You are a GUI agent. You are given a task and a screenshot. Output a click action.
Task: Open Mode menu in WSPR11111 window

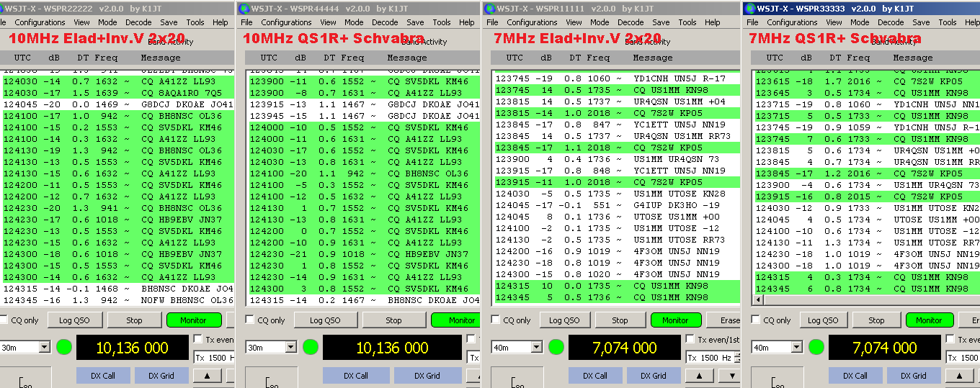point(600,22)
